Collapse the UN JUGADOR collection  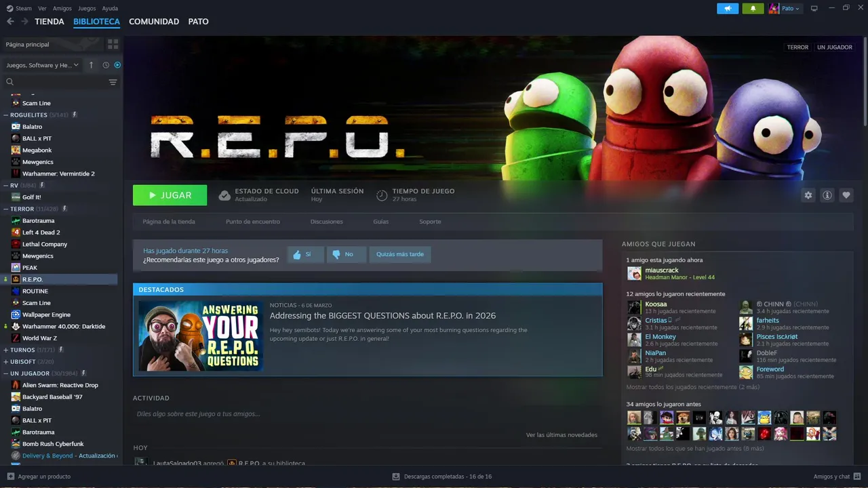point(5,373)
